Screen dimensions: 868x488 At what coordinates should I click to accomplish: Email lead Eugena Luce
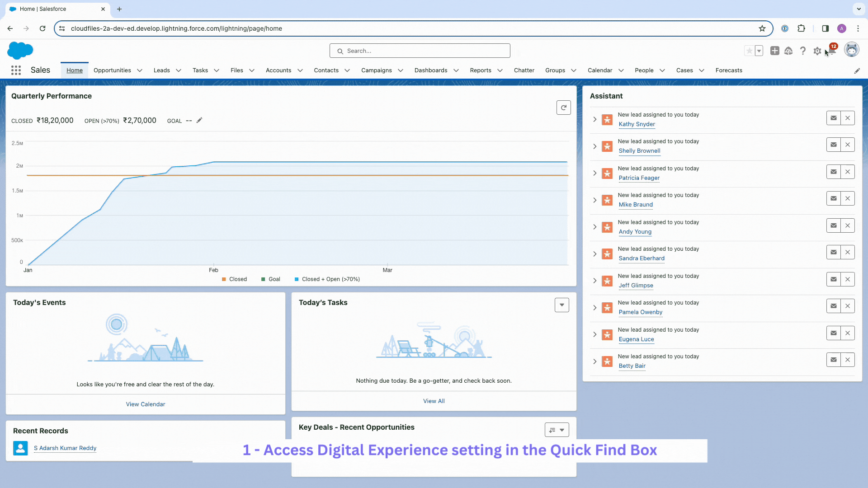point(833,333)
